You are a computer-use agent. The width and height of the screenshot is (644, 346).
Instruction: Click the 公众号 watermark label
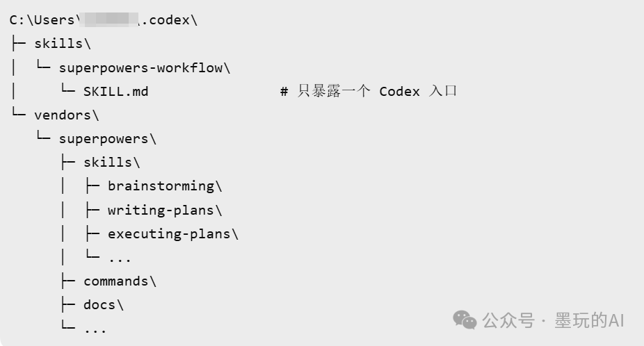coord(508,320)
